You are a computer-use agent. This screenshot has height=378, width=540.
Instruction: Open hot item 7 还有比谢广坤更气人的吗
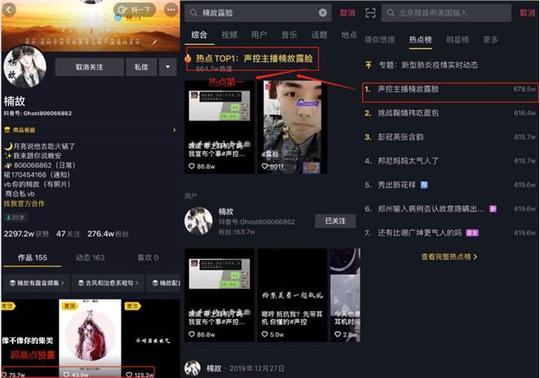pos(450,233)
